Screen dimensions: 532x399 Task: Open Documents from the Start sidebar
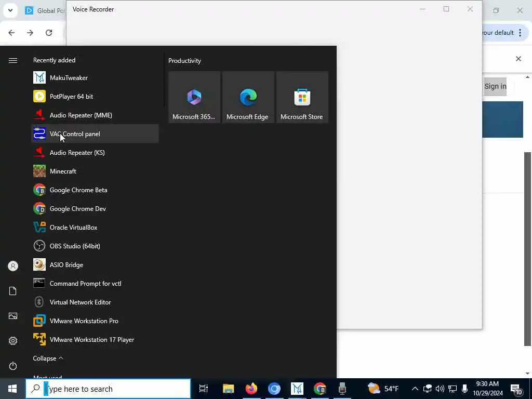point(13,291)
